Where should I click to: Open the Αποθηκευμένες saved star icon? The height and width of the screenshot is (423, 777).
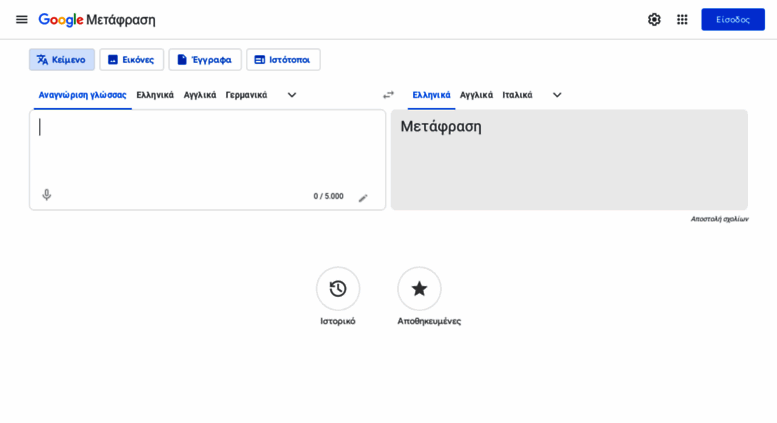point(419,288)
